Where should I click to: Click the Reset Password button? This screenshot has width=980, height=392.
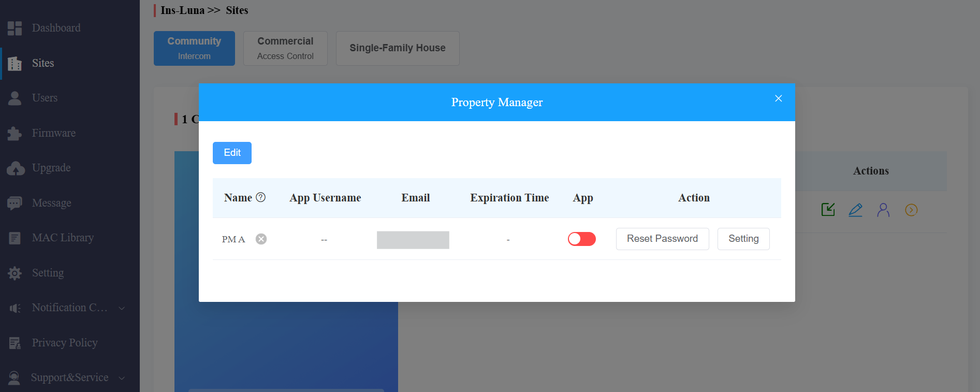(663, 239)
